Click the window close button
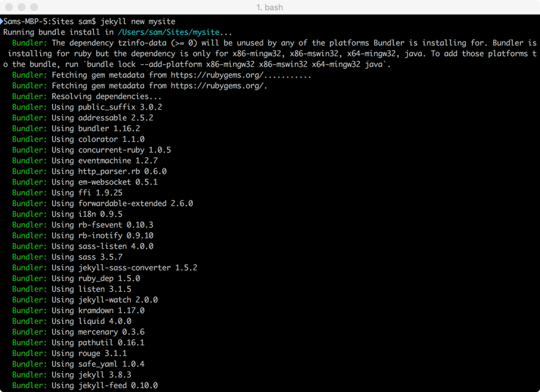Viewport: 540px width, 392px height. pos(9,7)
